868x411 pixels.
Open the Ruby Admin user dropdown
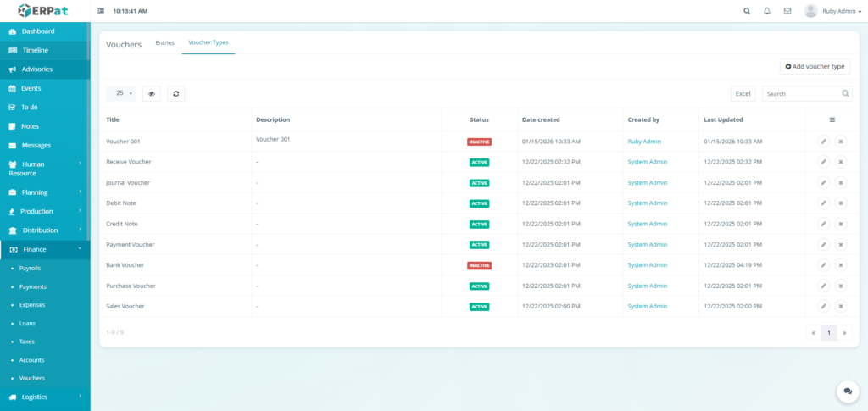pos(832,11)
